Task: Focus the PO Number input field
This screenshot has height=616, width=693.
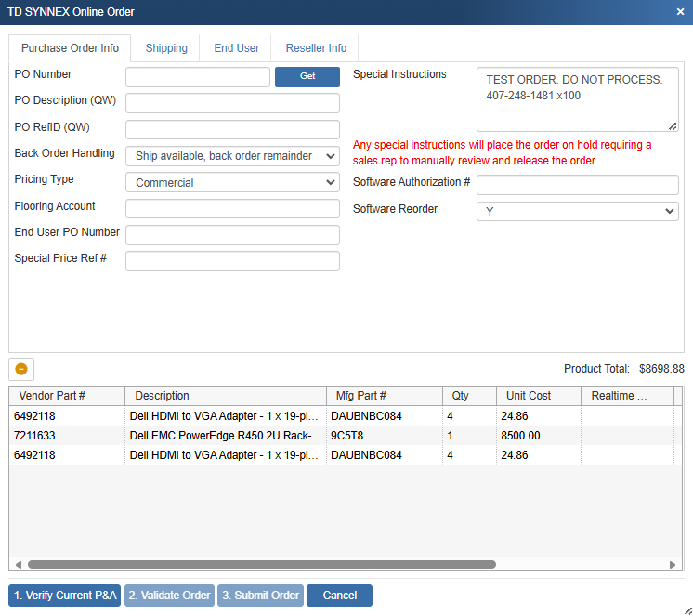Action: pyautogui.click(x=197, y=76)
